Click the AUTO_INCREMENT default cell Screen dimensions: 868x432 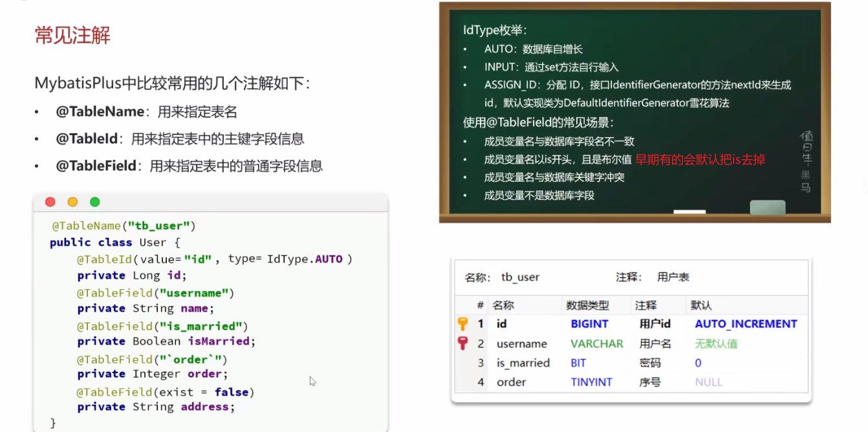point(746,324)
